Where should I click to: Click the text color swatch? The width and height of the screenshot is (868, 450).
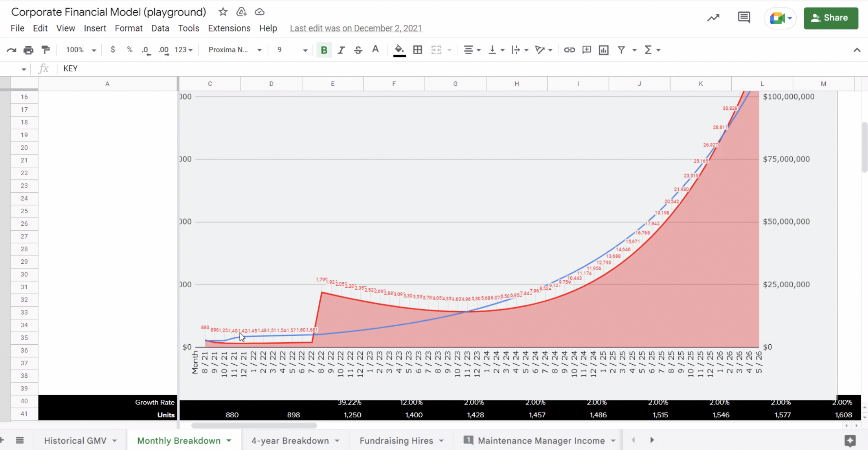(x=375, y=50)
